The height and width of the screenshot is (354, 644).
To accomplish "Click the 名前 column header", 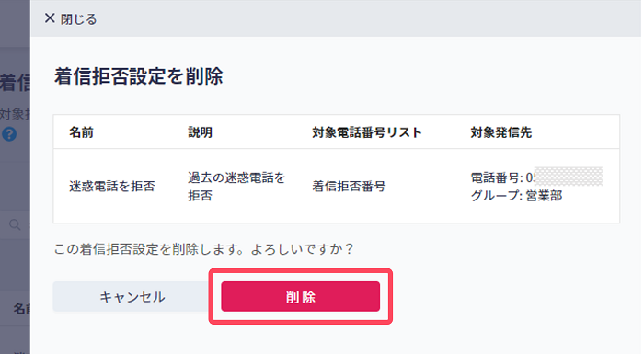I will tap(81, 132).
